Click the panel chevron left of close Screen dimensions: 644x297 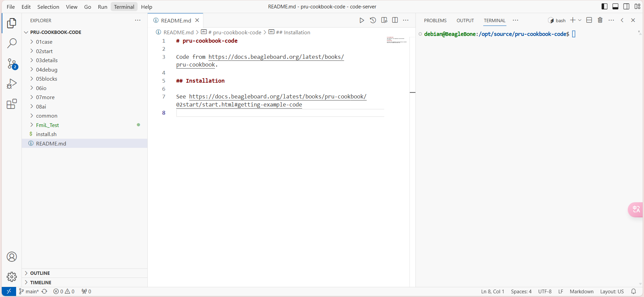(x=622, y=20)
